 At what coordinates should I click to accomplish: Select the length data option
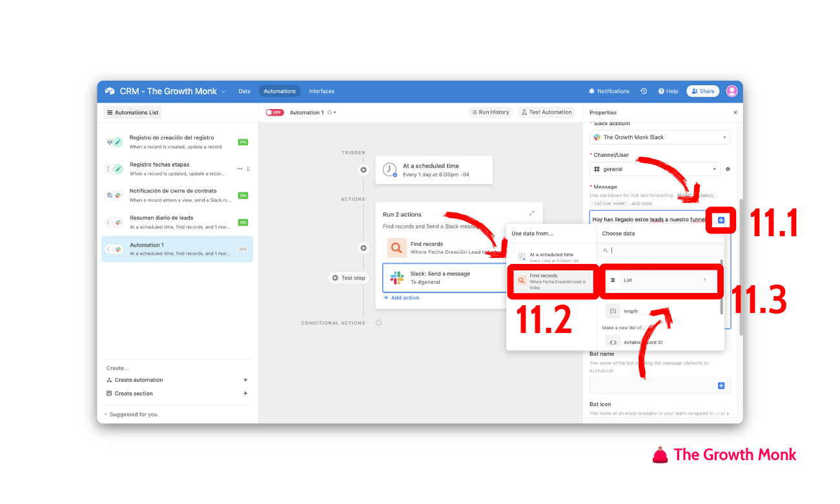(661, 311)
